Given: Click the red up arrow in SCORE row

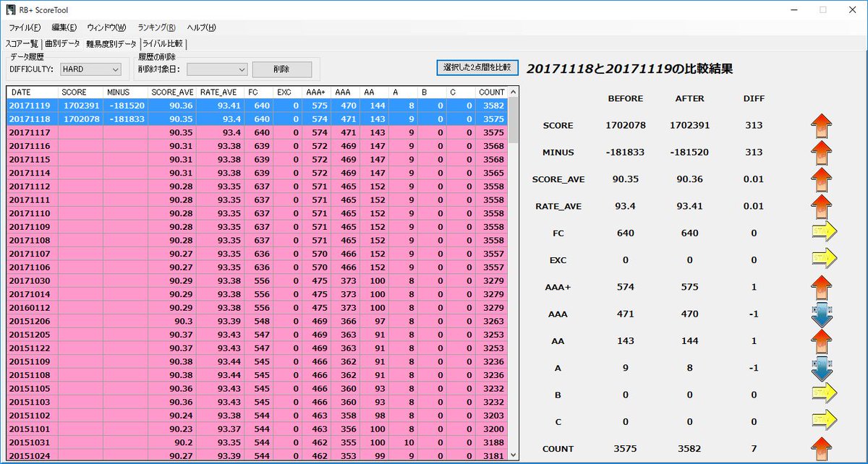Looking at the screenshot, I should click(x=822, y=126).
